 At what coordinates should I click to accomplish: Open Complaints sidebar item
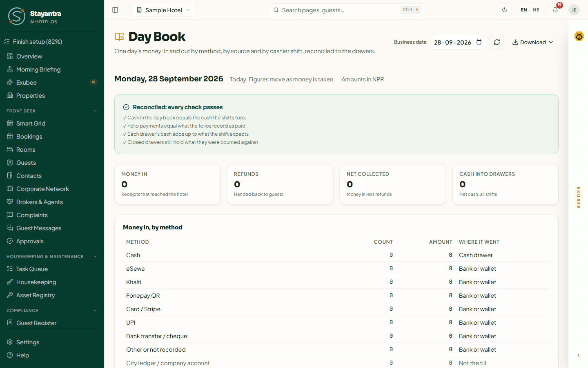(x=52, y=215)
